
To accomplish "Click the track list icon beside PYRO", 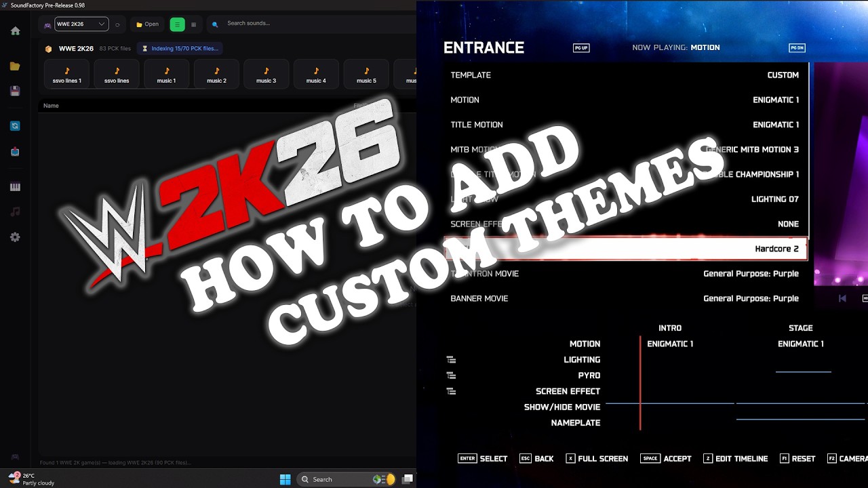I will [451, 375].
